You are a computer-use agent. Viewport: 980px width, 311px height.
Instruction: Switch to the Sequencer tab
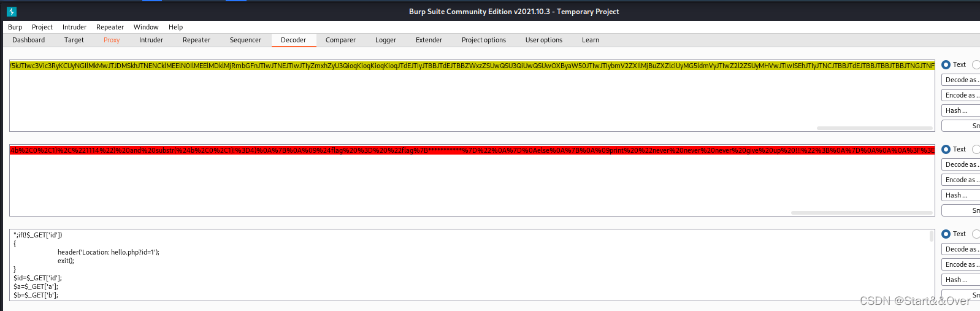click(245, 40)
